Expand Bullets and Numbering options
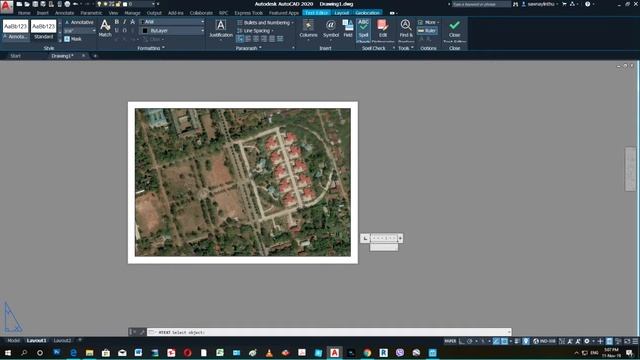This screenshot has width=640, height=360. click(x=266, y=22)
